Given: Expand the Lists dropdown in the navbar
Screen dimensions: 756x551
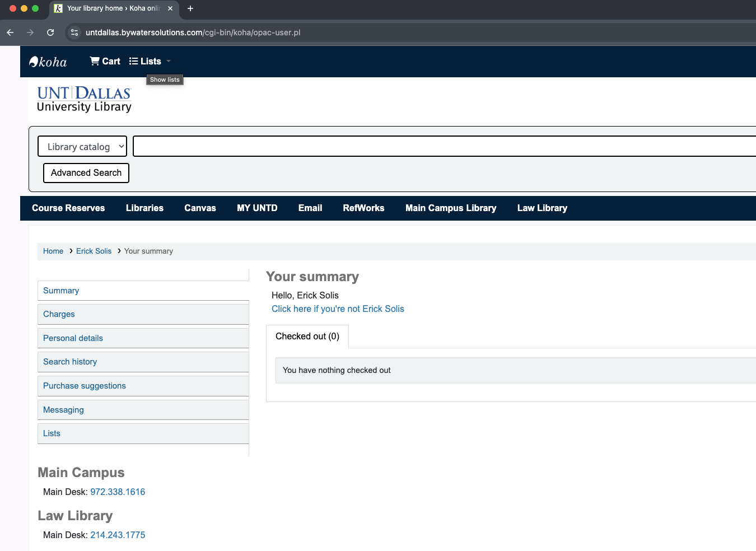Looking at the screenshot, I should [x=169, y=61].
